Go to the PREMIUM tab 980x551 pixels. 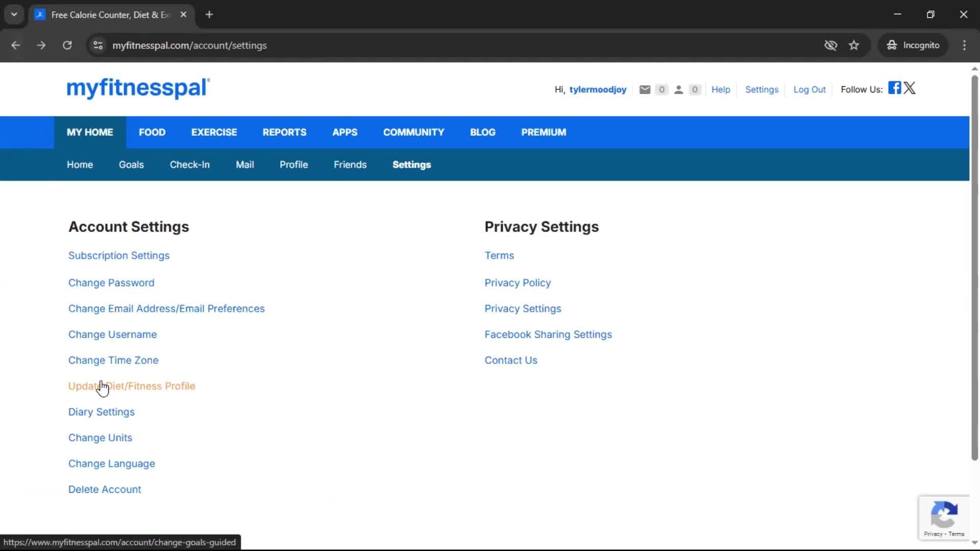point(544,132)
